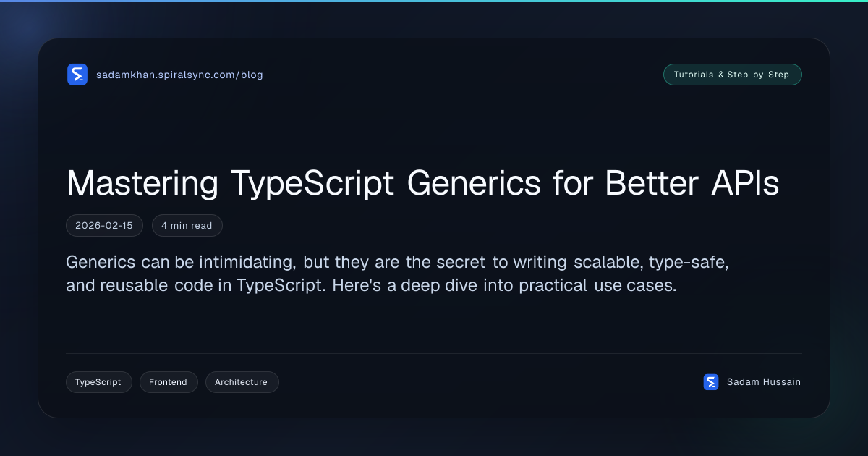Click the 4 min read pill
This screenshot has height=456, width=868.
[x=187, y=226]
